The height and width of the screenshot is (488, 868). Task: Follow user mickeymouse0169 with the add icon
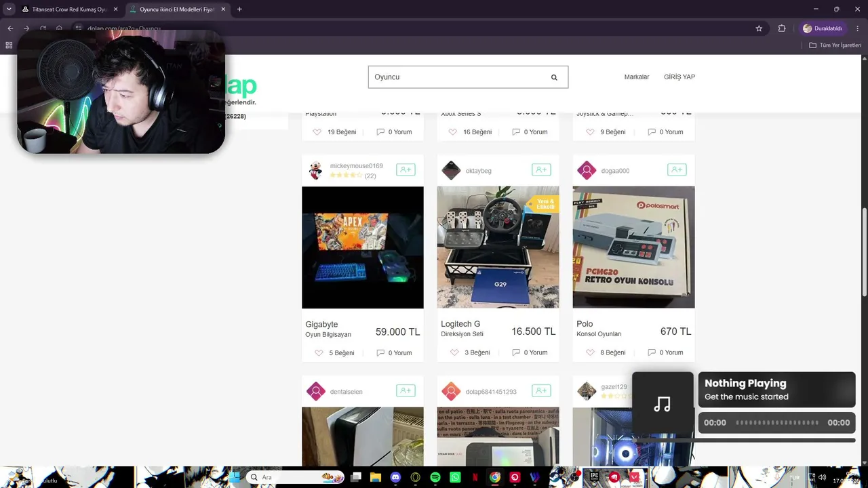pos(406,169)
